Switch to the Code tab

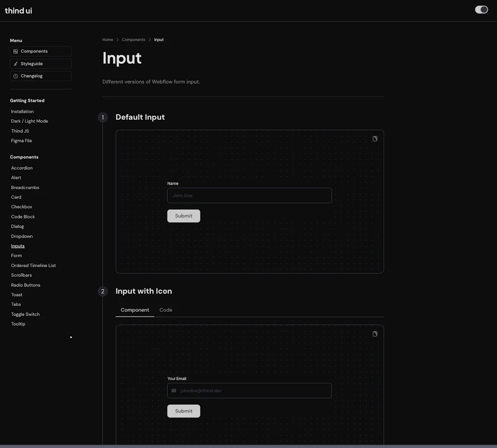[x=166, y=310]
